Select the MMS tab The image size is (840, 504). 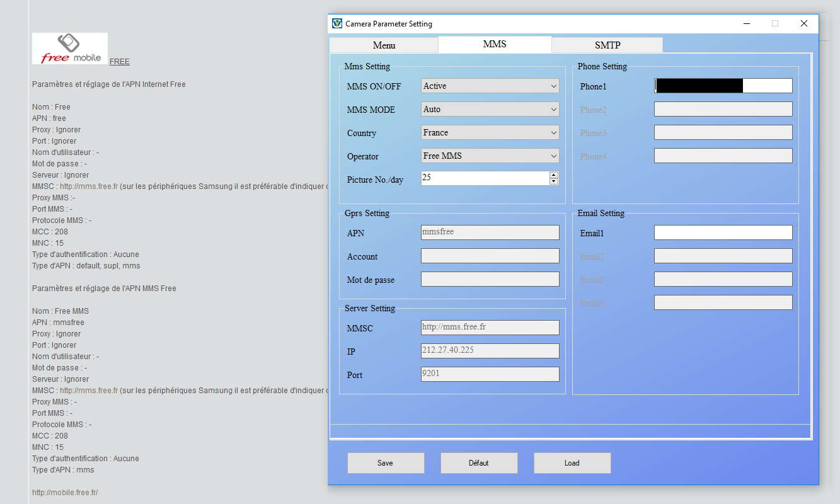click(x=495, y=44)
